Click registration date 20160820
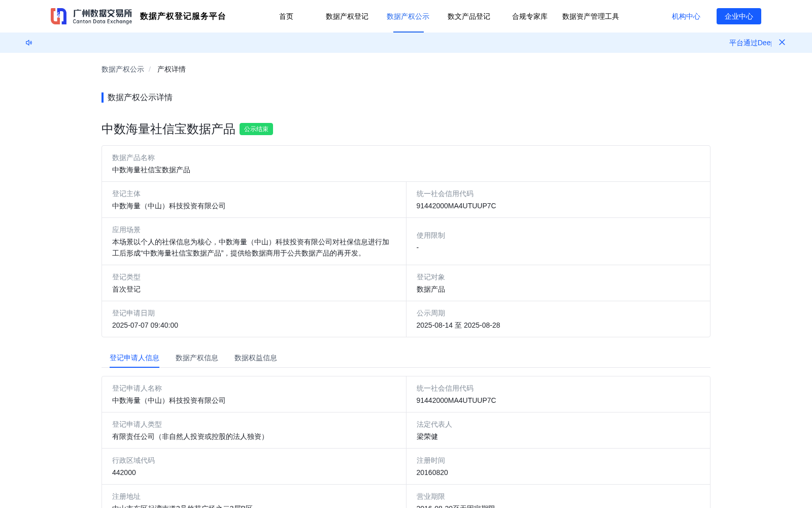The width and height of the screenshot is (812, 508). (432, 472)
